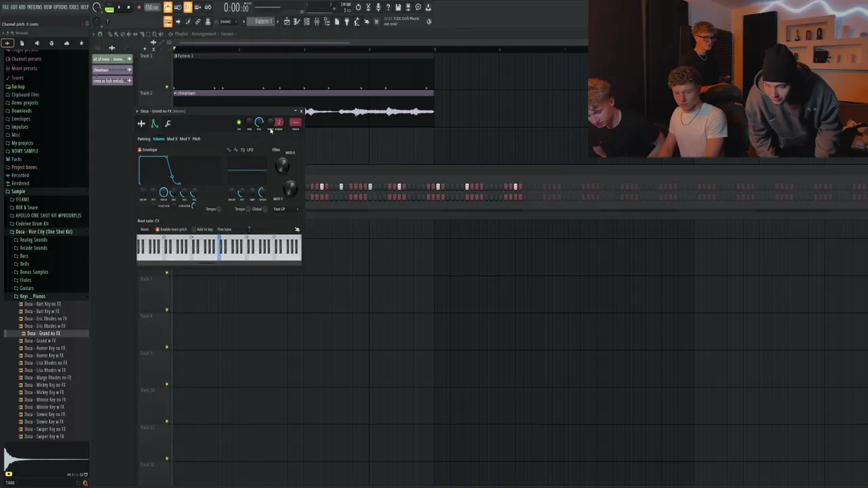Click the filter MOD X knob

pos(282,165)
